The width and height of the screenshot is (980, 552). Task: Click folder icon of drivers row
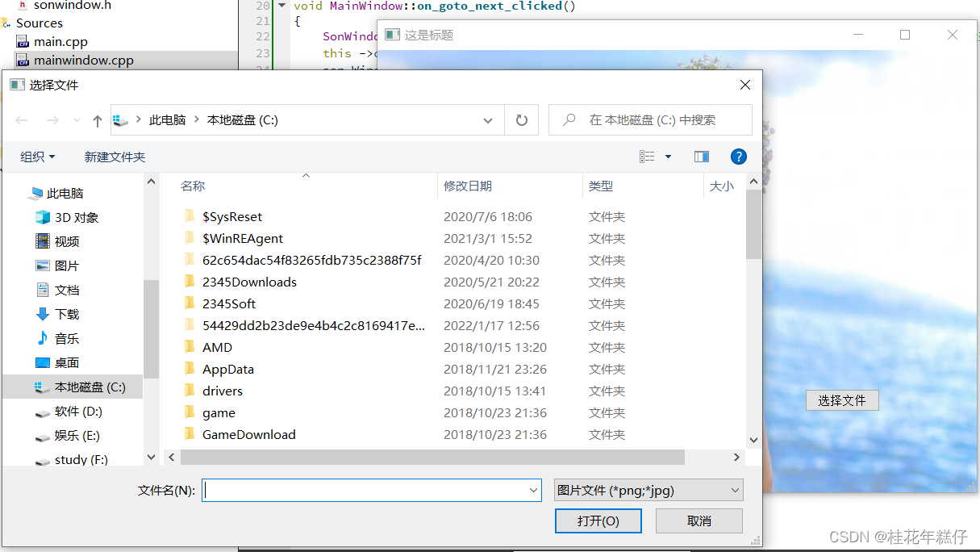[x=190, y=391]
